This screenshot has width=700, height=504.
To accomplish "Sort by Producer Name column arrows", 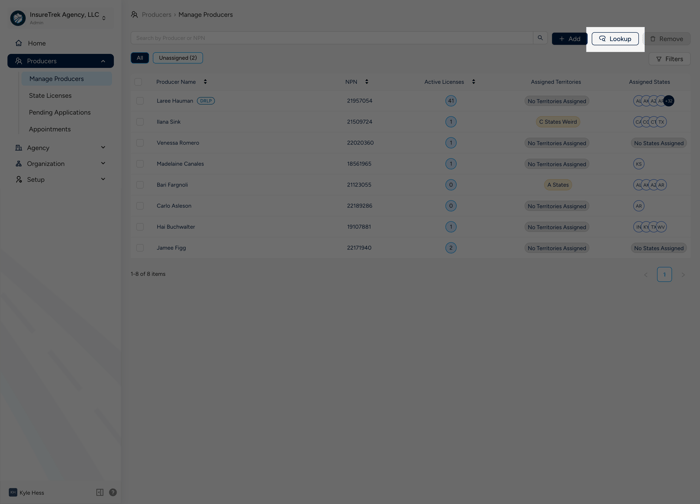I will click(x=205, y=82).
